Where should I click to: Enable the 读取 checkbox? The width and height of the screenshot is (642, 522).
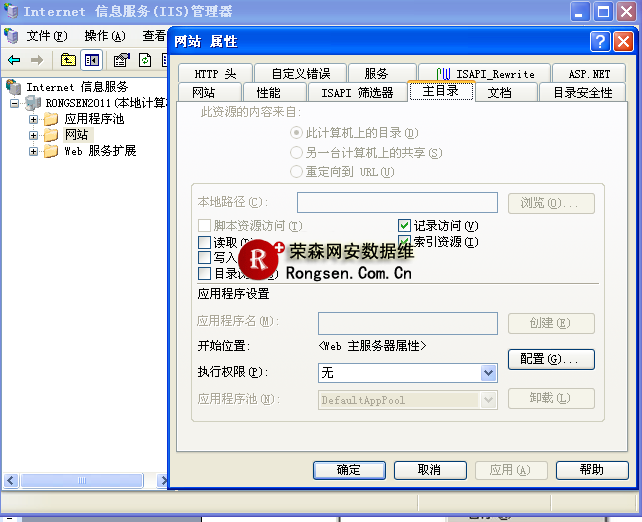point(205,243)
